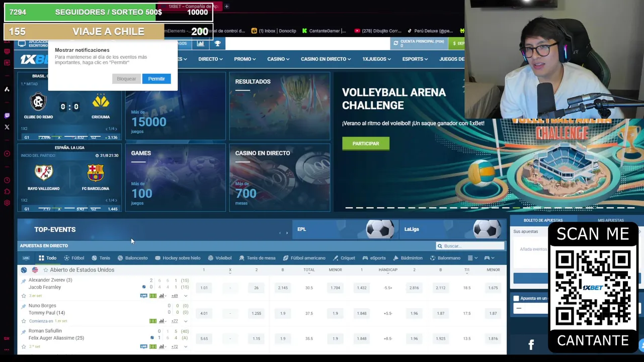Click the tennis ball icon beside Abierto de Estados Unidos
644x362 pixels.
[24, 270]
